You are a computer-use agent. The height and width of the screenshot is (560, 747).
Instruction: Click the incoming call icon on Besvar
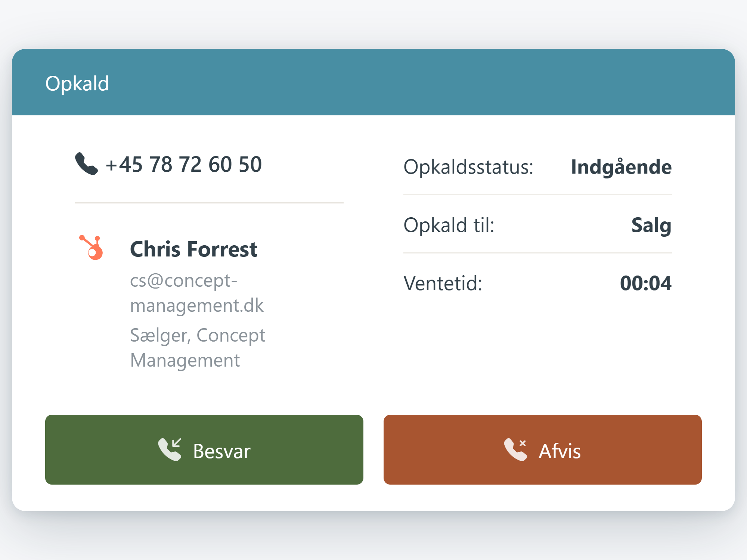click(x=170, y=449)
